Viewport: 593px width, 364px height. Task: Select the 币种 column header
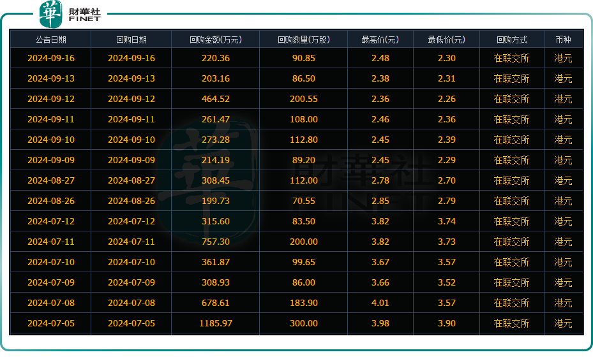pyautogui.click(x=563, y=40)
